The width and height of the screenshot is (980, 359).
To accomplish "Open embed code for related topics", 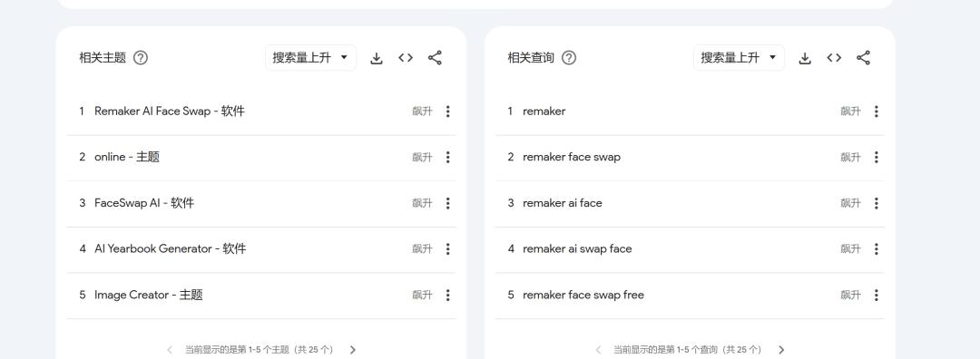I will tap(406, 58).
